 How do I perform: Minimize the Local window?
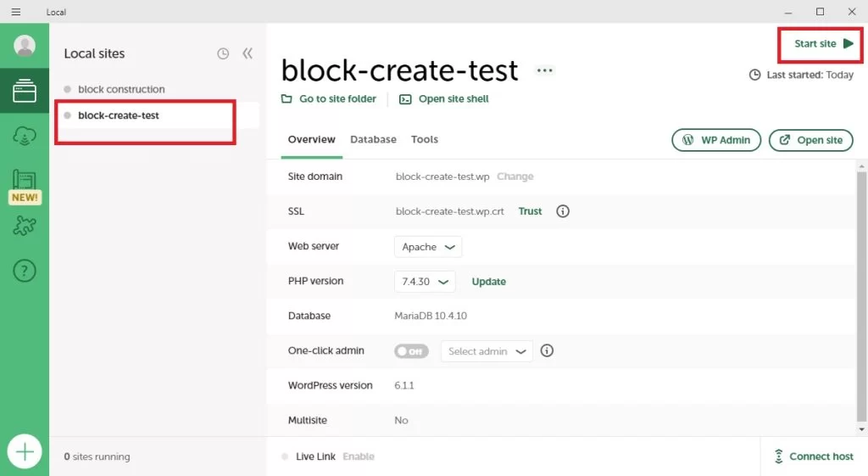pos(788,12)
